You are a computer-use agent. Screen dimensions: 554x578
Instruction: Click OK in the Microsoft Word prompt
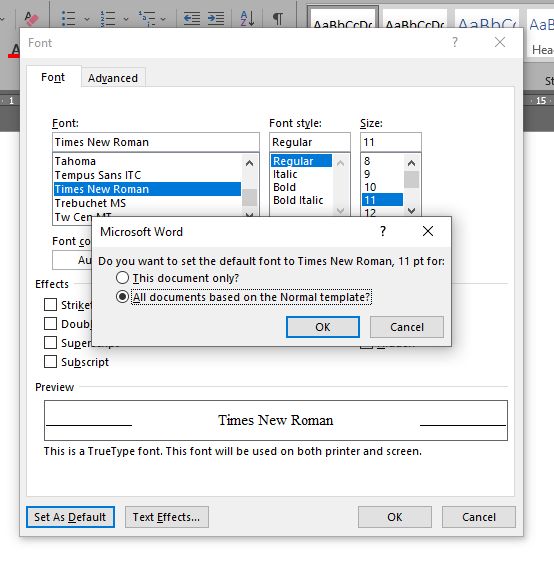323,327
